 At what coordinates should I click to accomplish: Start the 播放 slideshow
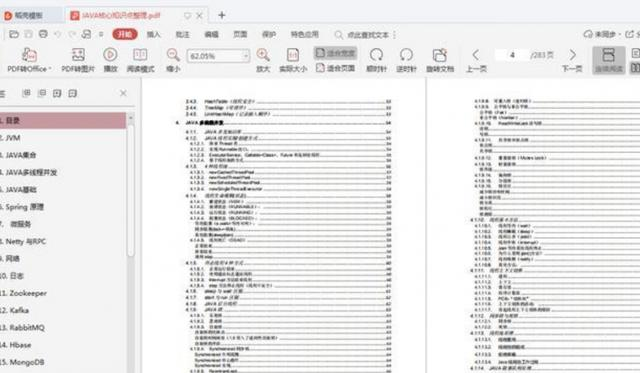pos(110,60)
